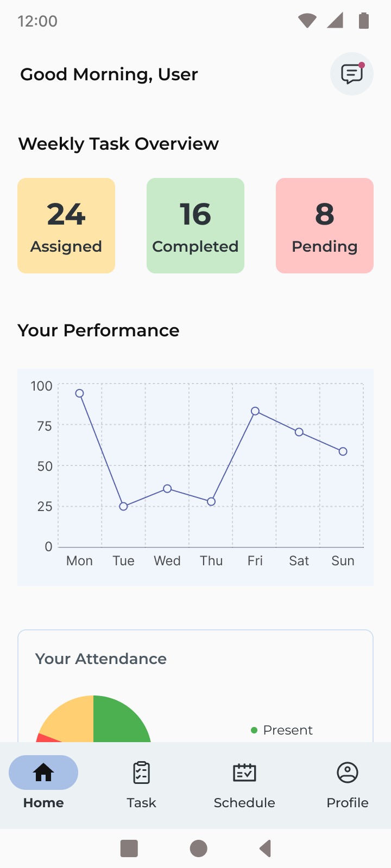Open the Schedule calendar icon
The height and width of the screenshot is (868, 391).
244,773
